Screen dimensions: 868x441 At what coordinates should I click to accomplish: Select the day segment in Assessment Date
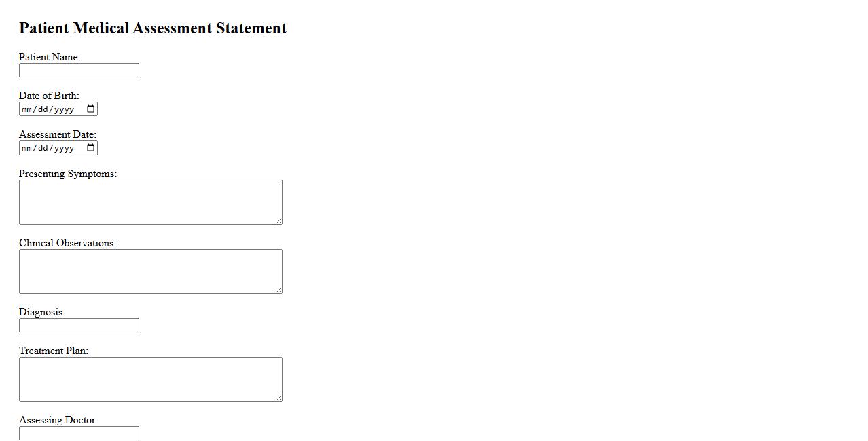coord(43,148)
